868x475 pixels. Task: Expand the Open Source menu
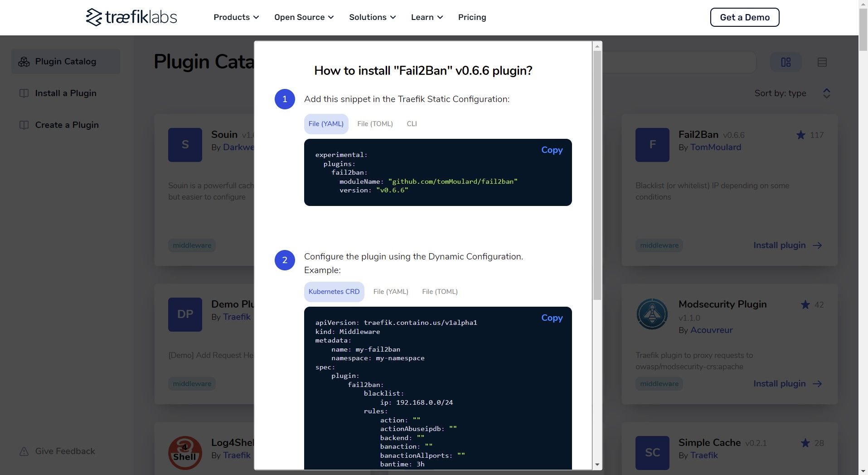(304, 17)
